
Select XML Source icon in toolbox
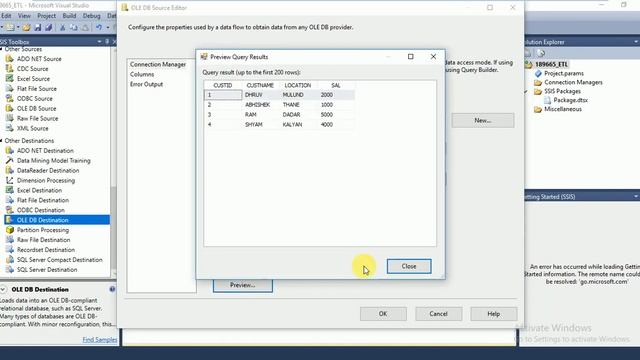point(9,128)
